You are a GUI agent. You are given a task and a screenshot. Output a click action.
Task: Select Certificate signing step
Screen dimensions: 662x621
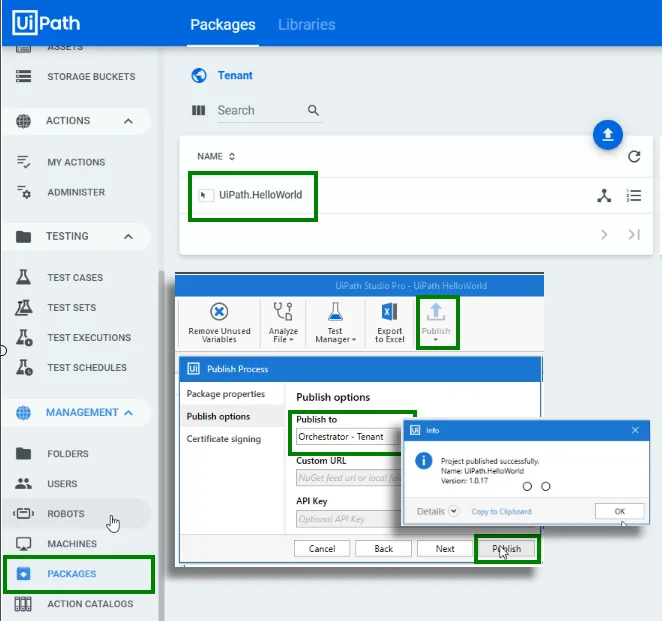[224, 439]
